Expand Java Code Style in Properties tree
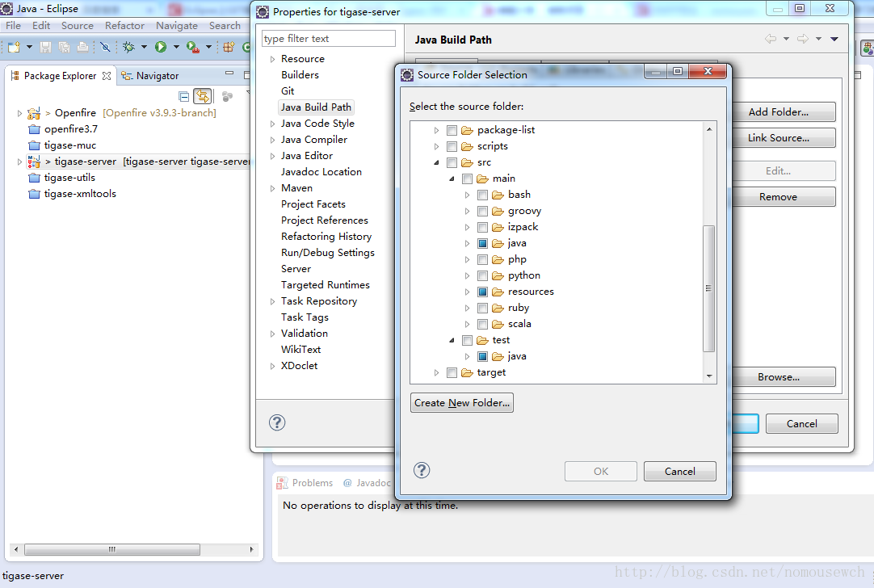The width and height of the screenshot is (874, 588). point(272,124)
